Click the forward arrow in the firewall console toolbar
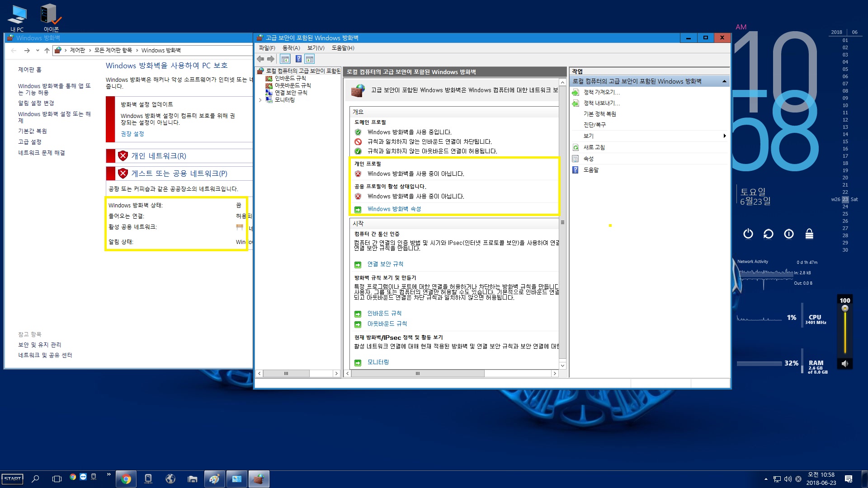 (271, 59)
